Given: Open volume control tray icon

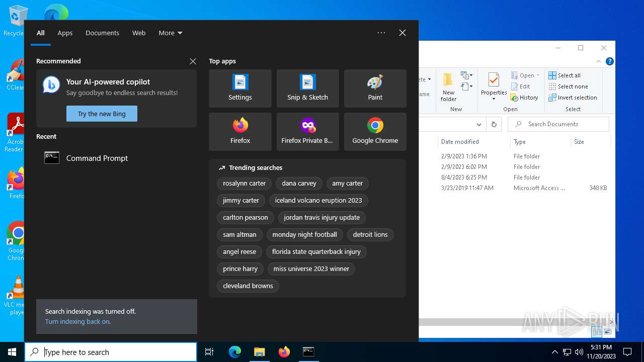Looking at the screenshot, I should coord(579,352).
